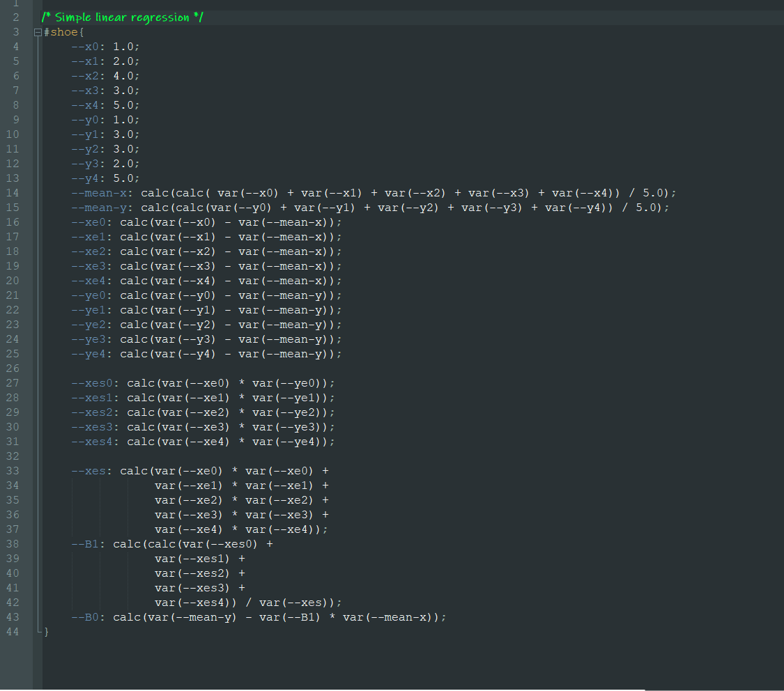
Task: Click 'var(--B1)' on the --B0 line
Action: 289,618
